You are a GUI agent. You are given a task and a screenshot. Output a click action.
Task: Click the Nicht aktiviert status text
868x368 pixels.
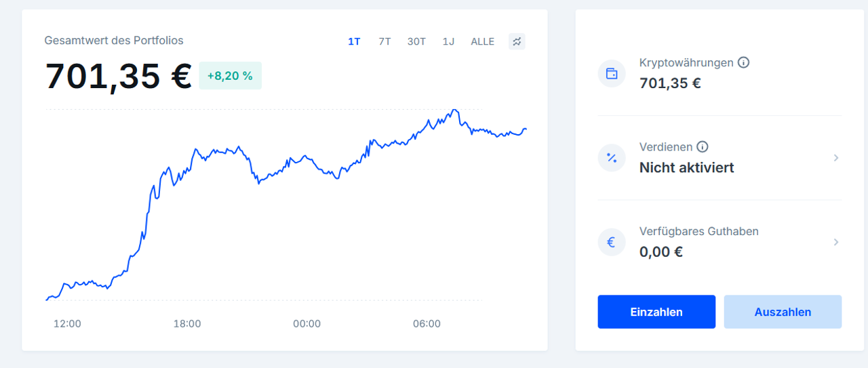[x=686, y=167]
